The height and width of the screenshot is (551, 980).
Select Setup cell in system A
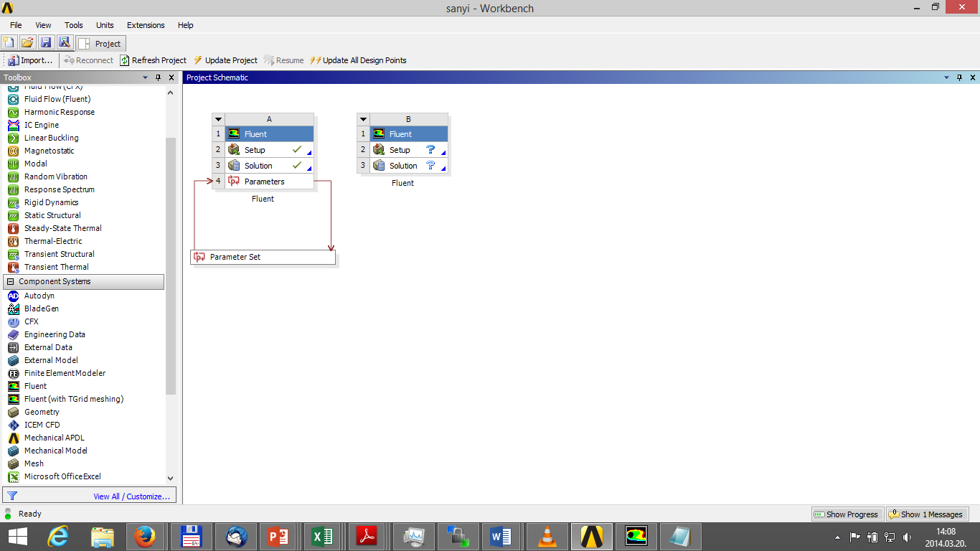(269, 150)
